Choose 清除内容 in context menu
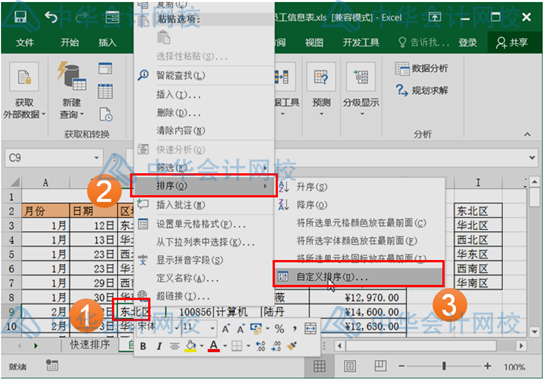The width and height of the screenshot is (543, 380). (x=204, y=131)
